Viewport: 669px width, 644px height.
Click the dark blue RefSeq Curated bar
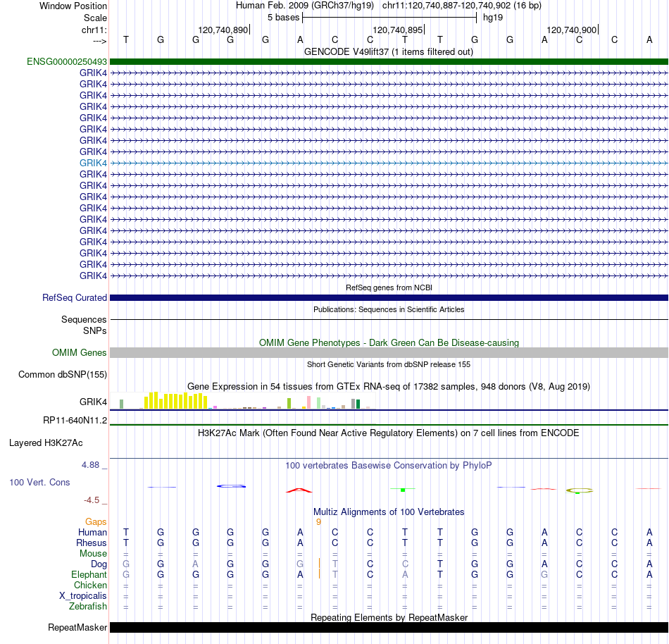pyautogui.click(x=389, y=298)
